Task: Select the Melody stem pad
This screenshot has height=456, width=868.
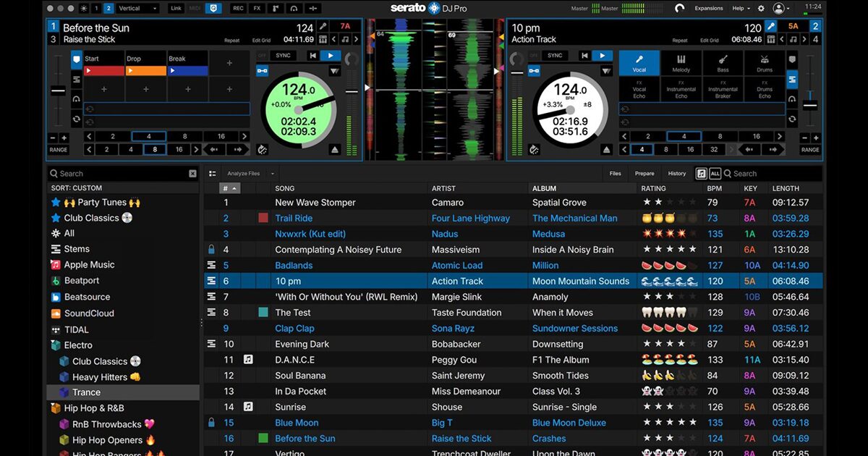Action: pos(681,63)
